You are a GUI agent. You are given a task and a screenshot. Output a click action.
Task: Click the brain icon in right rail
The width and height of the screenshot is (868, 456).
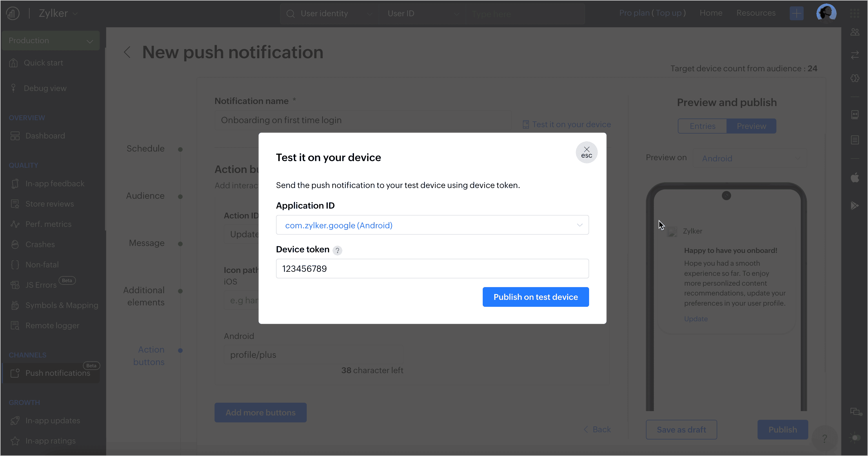pos(855,78)
